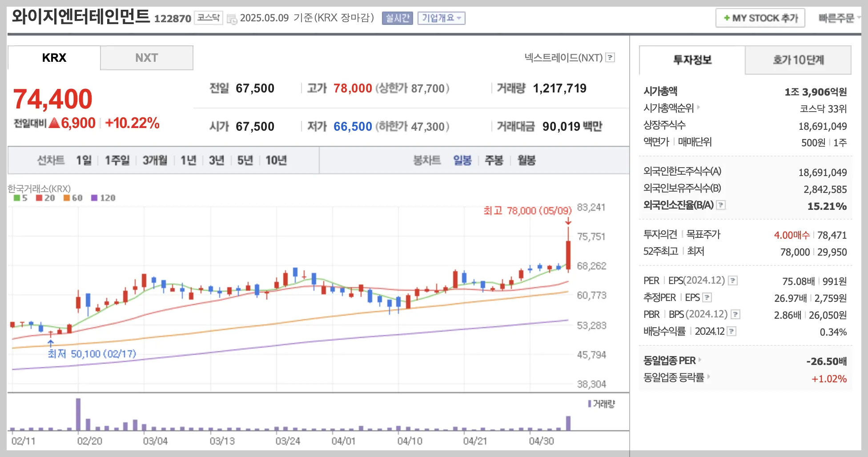868x457 pixels.
Task: Click the calendar icon beside the date
Action: [x=232, y=19]
